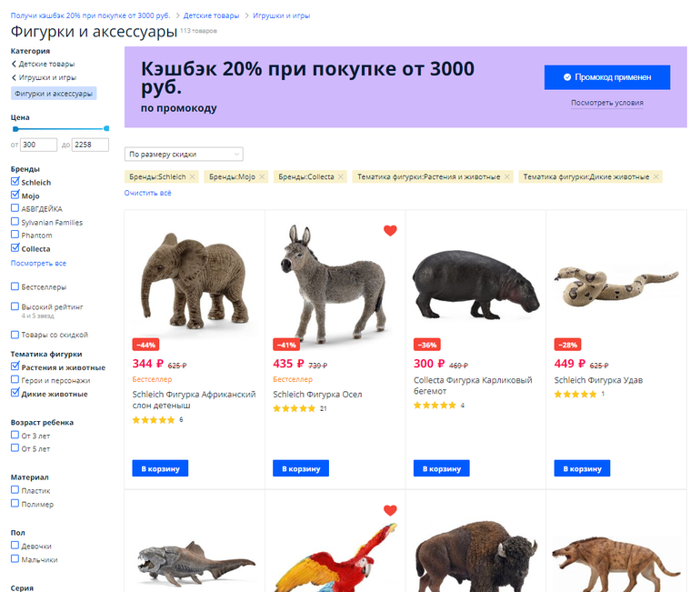This screenshot has height=592, width=700.
Task: Click the Очистить всё link
Action: click(147, 193)
